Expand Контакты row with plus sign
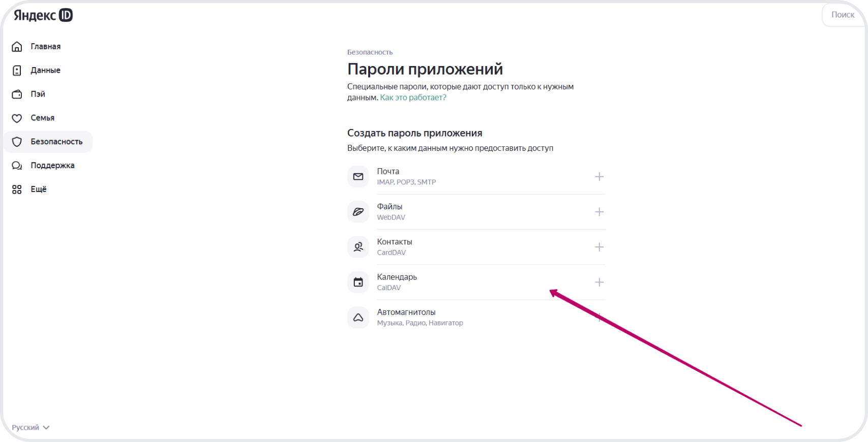Image resolution: width=868 pixels, height=442 pixels. pyautogui.click(x=599, y=247)
